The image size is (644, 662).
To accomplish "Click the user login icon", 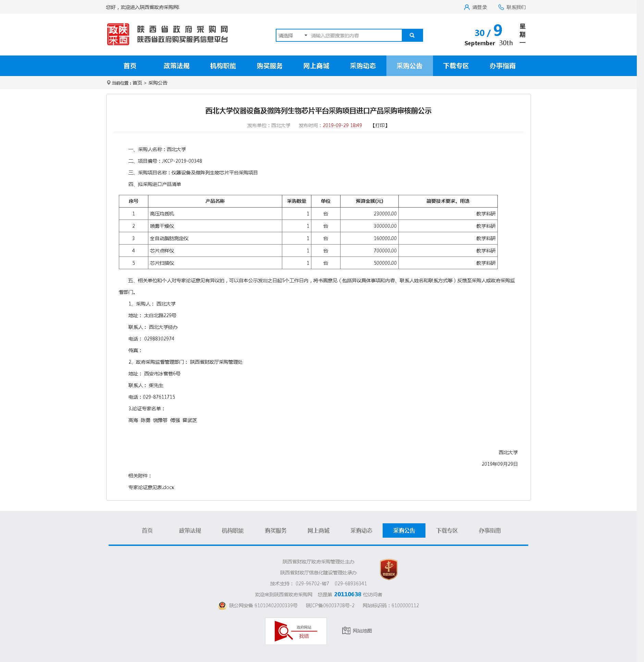I will (x=467, y=7).
